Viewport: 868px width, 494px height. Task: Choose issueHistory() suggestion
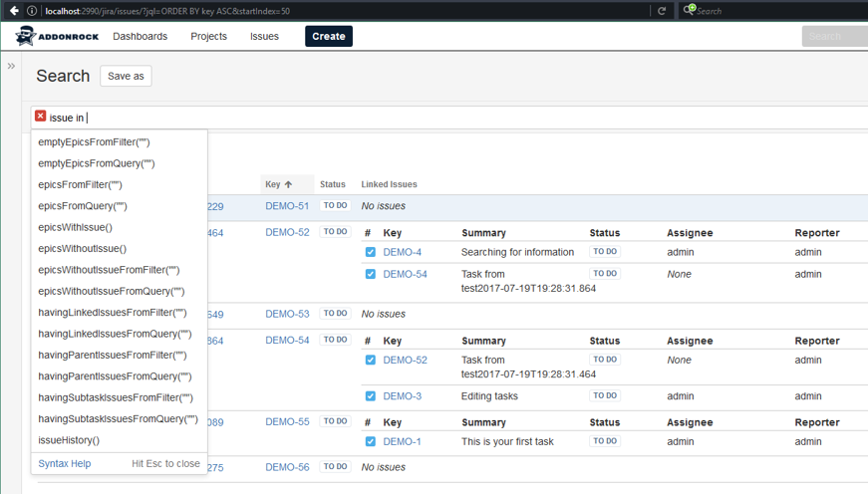[x=69, y=440]
